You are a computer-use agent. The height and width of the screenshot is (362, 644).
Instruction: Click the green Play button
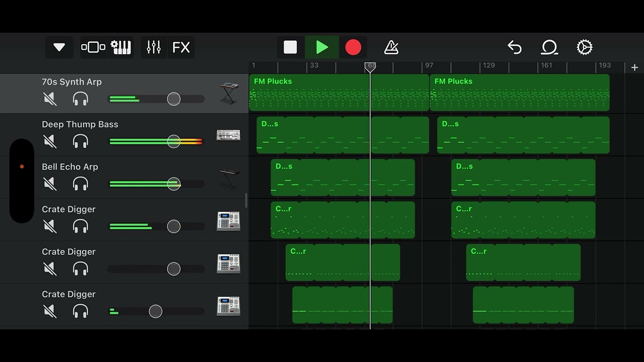(x=322, y=47)
